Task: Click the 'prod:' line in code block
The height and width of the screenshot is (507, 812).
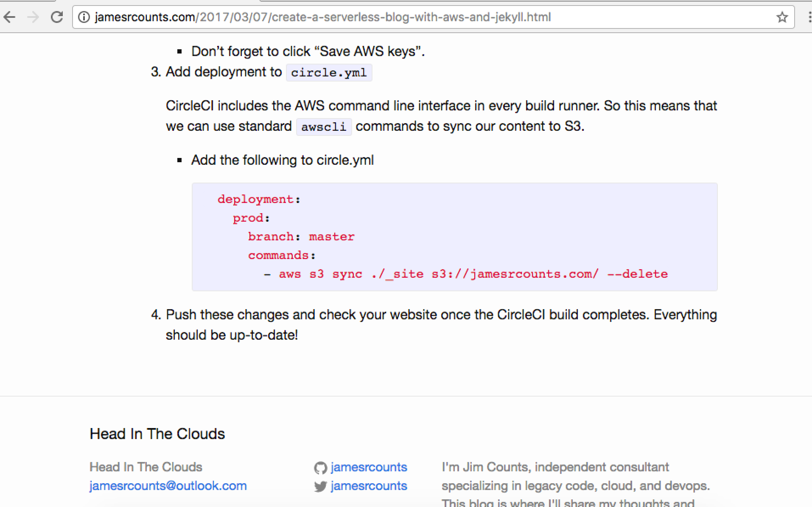Action: (x=251, y=218)
